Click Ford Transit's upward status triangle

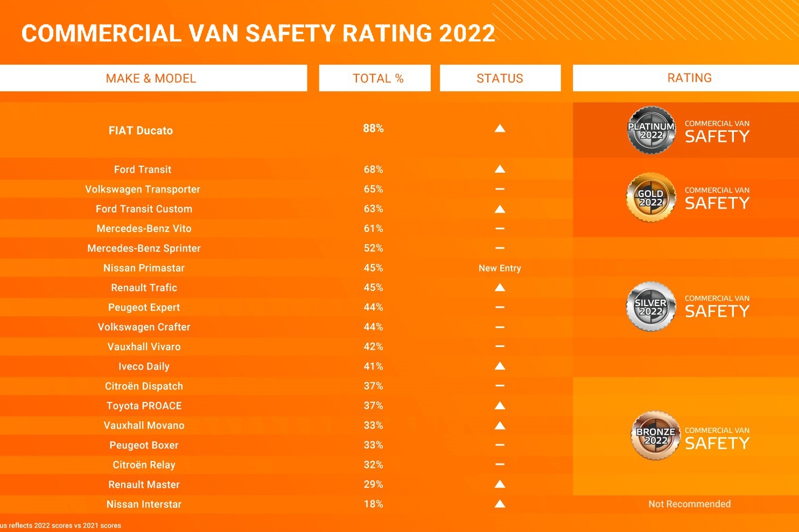(500, 169)
